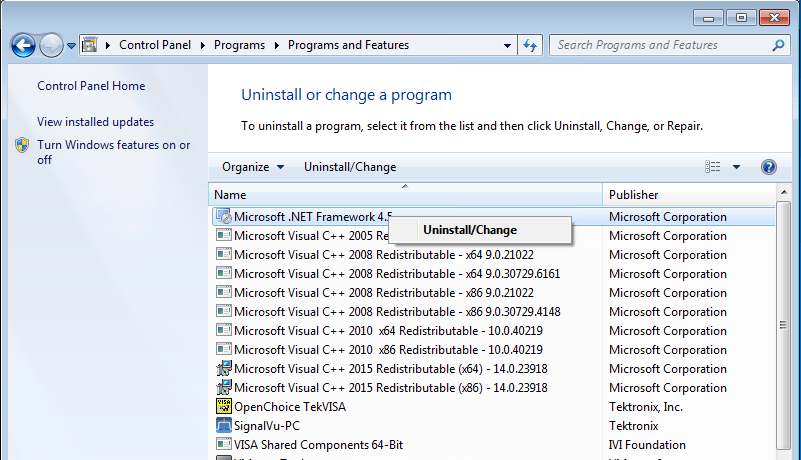Expand the arrow after Programs breadcrumb
The width and height of the screenshot is (801, 460).
(x=276, y=45)
